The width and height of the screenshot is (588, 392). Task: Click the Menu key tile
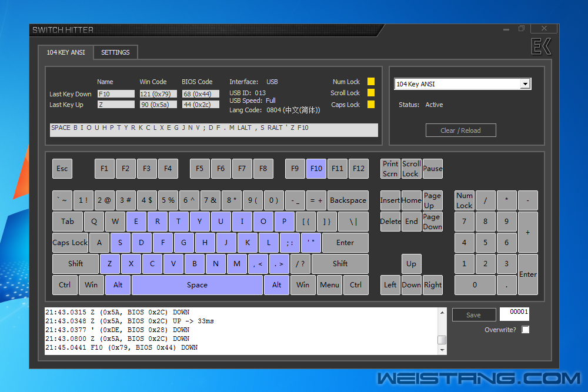(330, 285)
